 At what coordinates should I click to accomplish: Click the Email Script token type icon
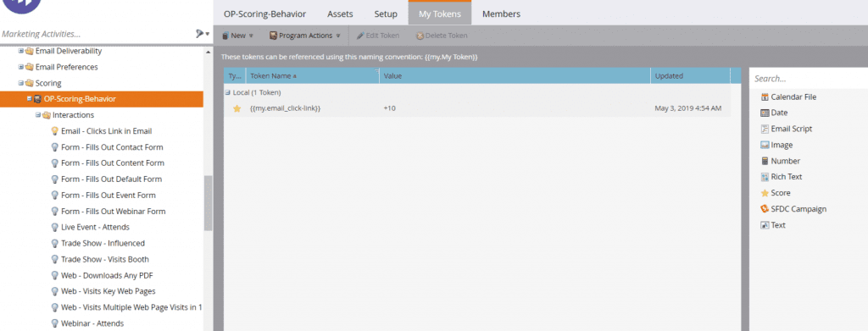coord(765,129)
